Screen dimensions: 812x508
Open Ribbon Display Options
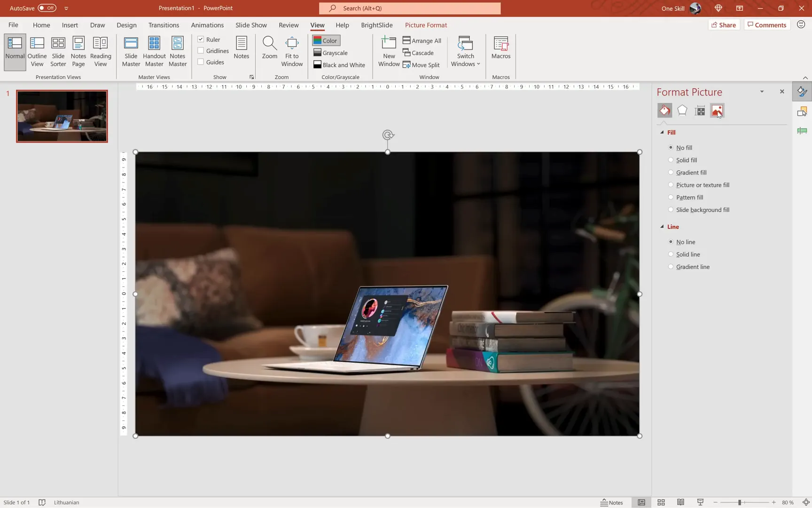click(739, 8)
